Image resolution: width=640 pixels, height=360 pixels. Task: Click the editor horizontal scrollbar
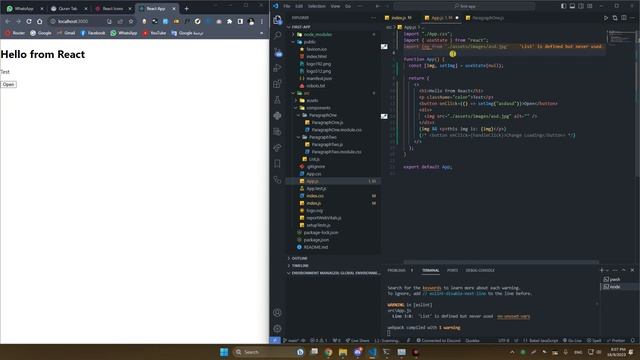click(x=501, y=262)
